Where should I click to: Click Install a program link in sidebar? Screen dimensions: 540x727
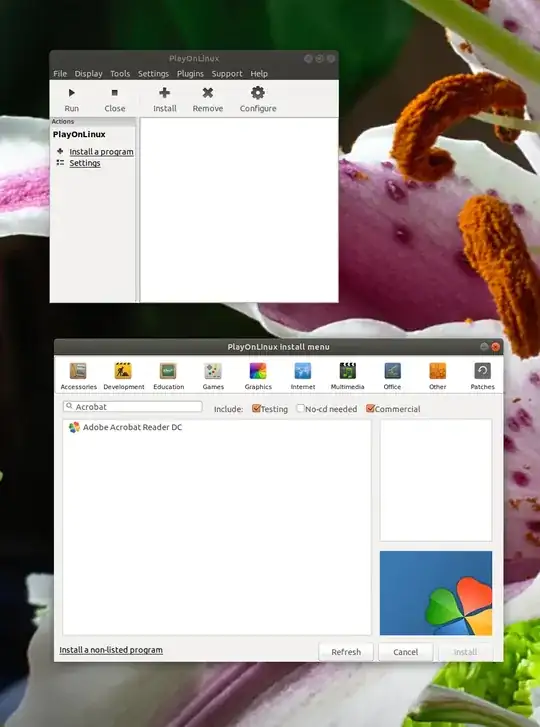pos(101,152)
